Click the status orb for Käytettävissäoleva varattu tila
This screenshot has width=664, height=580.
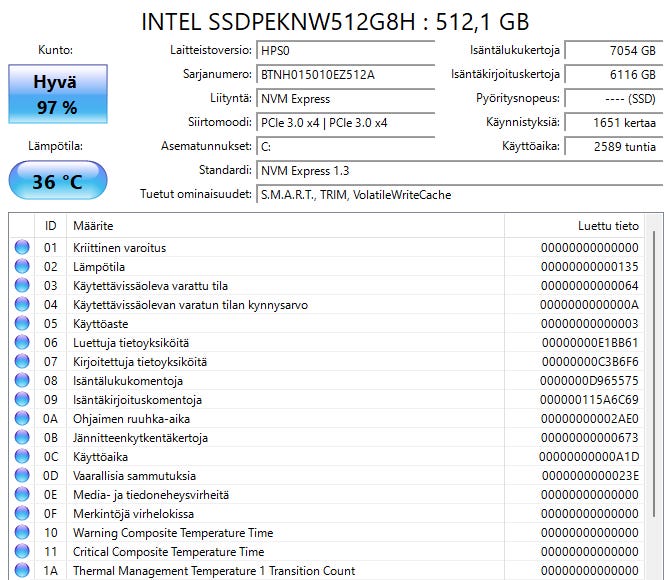pyautogui.click(x=22, y=285)
